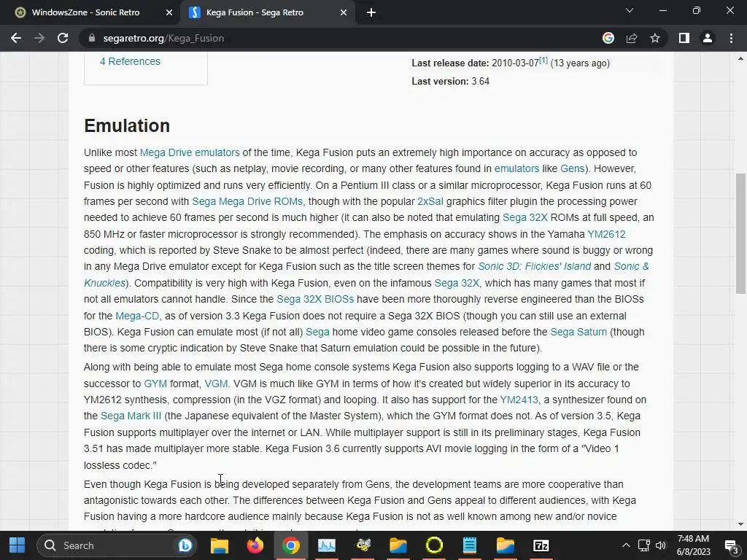Launch Firefox from the taskbar
This screenshot has width=747, height=560.
(255, 545)
